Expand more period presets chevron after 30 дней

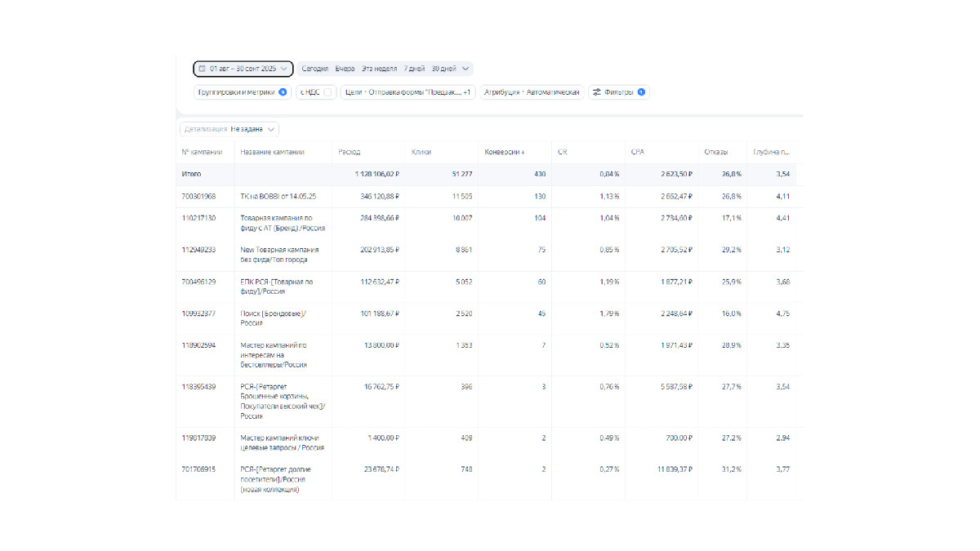[465, 69]
